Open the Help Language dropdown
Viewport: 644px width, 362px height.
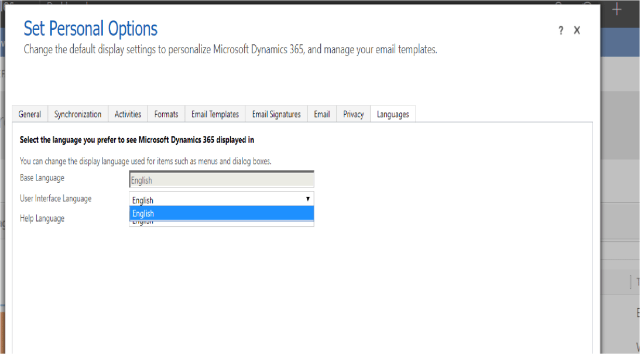pos(221,224)
